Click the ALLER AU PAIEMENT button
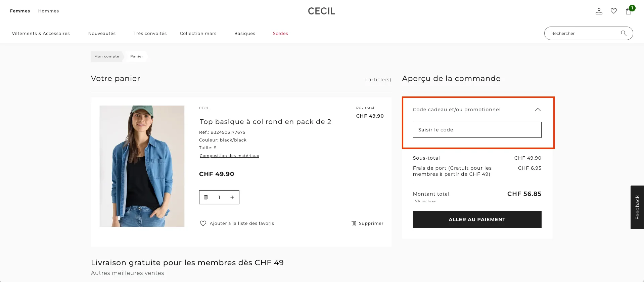This screenshot has width=644, height=282. (477, 219)
